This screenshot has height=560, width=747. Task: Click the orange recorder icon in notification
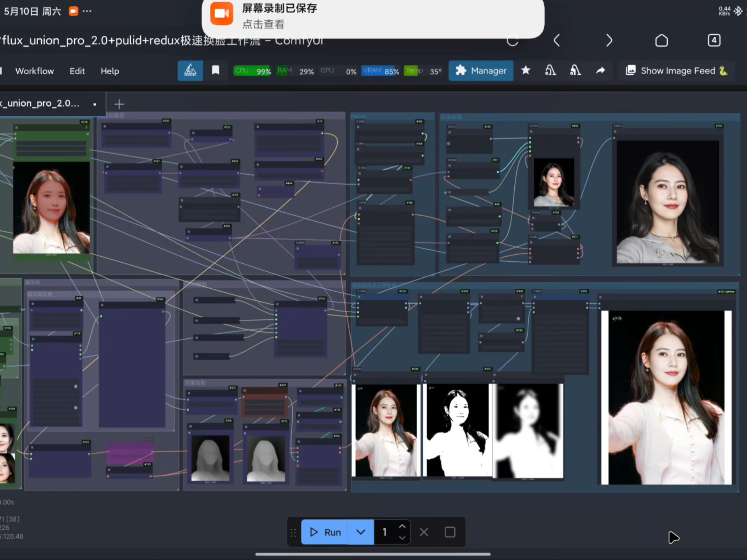(x=221, y=13)
